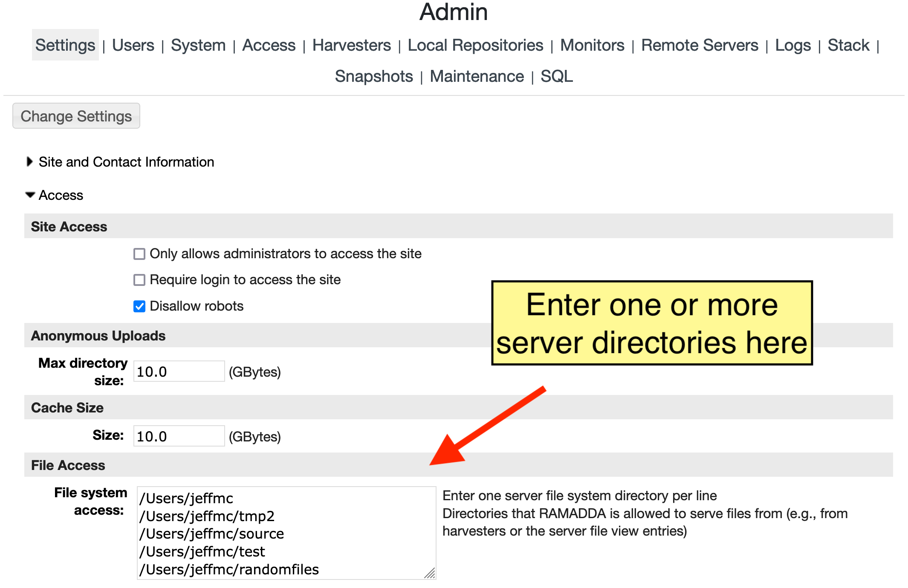Collapse the Access section triangle
The height and width of the screenshot is (588, 908).
point(30,195)
